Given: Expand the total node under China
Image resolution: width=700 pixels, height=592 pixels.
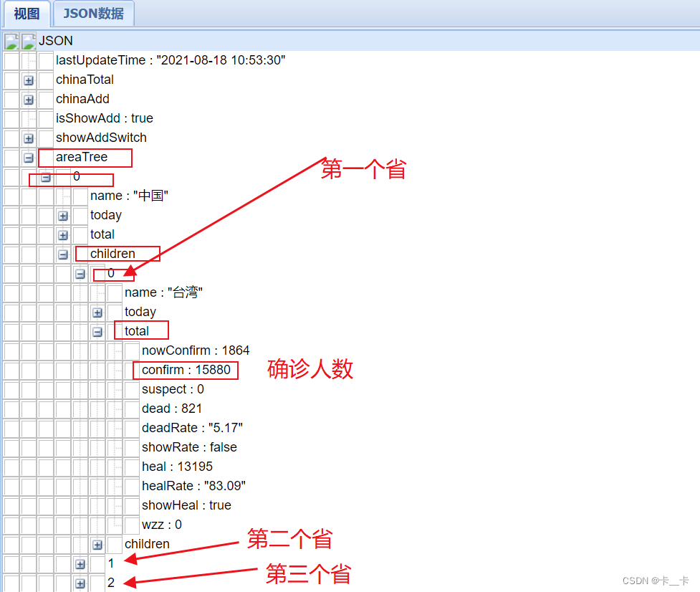Looking at the screenshot, I should tap(63, 234).
